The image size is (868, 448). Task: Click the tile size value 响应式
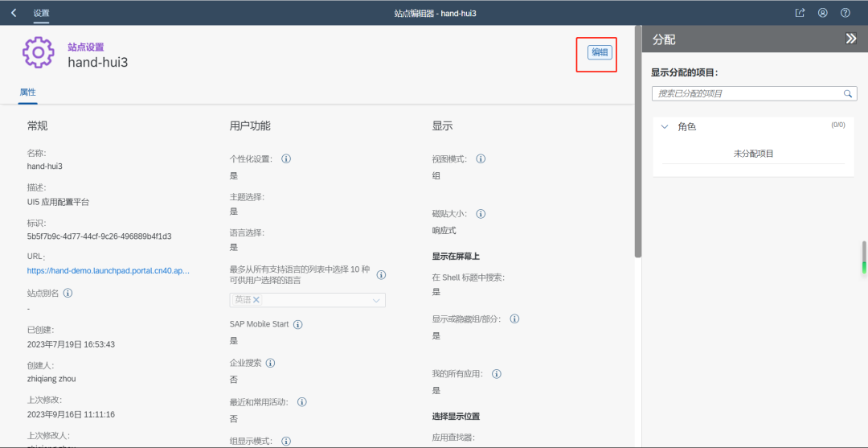[x=444, y=230]
